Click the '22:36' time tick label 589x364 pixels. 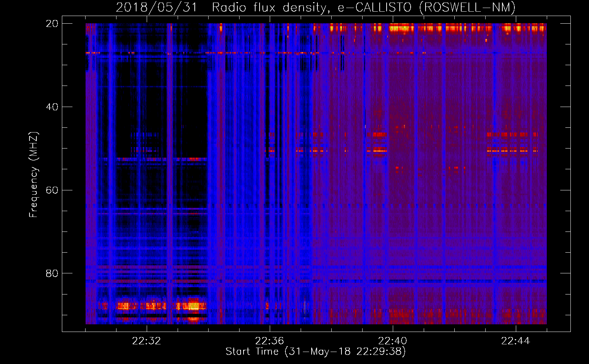coord(269,341)
